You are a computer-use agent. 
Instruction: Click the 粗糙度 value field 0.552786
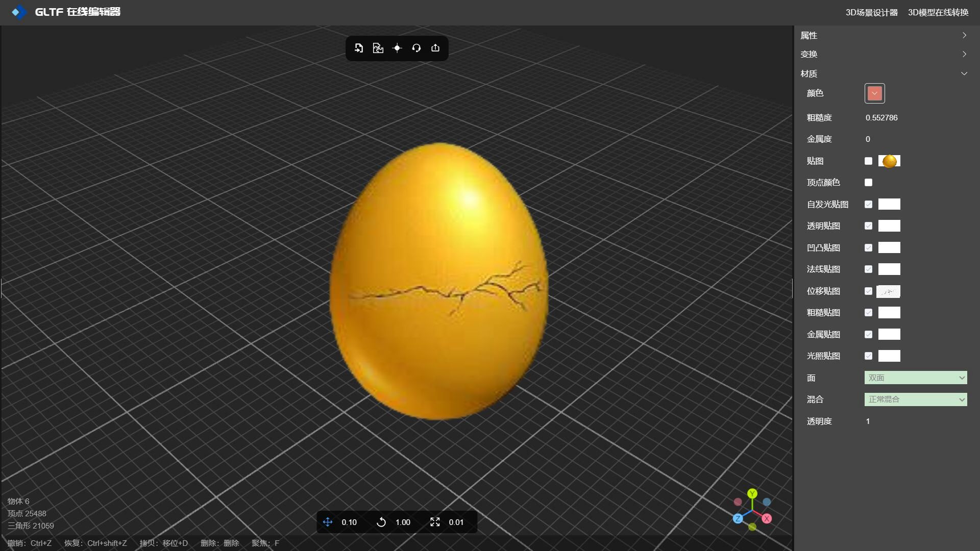(x=881, y=118)
